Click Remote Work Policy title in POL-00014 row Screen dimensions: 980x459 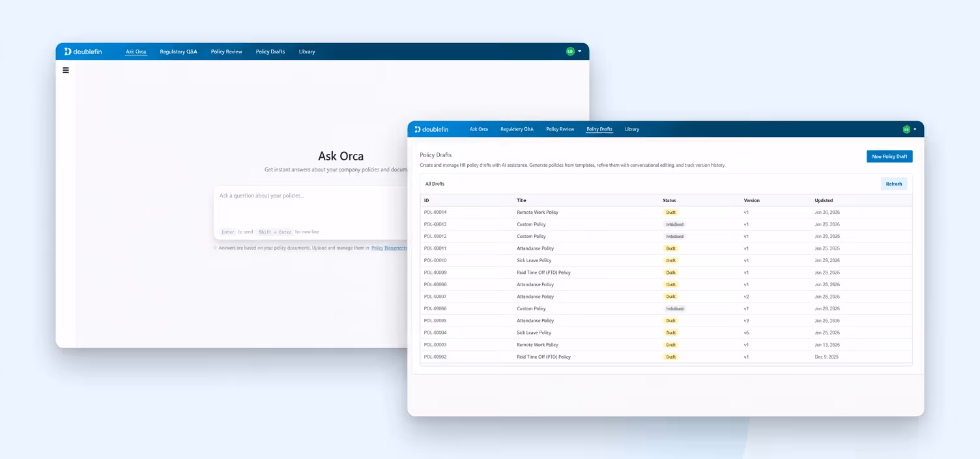[538, 213]
